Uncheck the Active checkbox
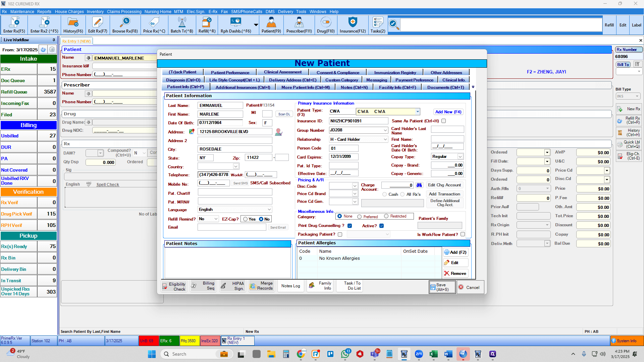The image size is (644, 362). (381, 226)
